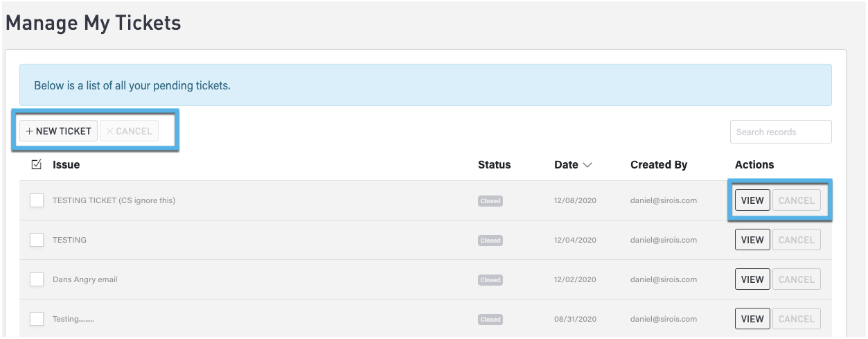868x339 pixels.
Task: Cancel the Dans Angry email ticket
Action: coord(796,279)
